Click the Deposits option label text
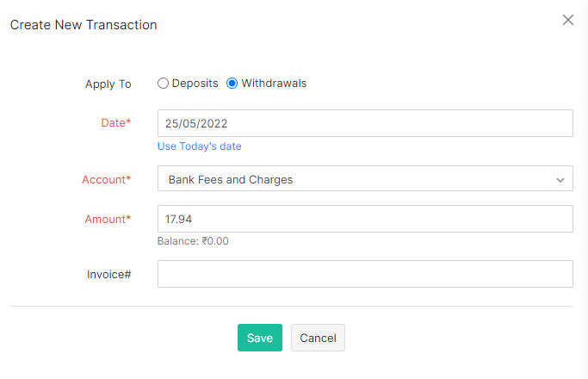Image resolution: width=588 pixels, height=379 pixels. 195,84
